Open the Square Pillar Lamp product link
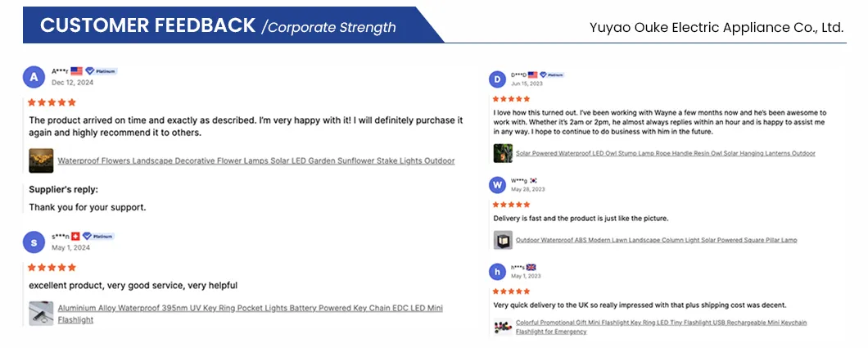This screenshot has width=868, height=348. [656, 240]
